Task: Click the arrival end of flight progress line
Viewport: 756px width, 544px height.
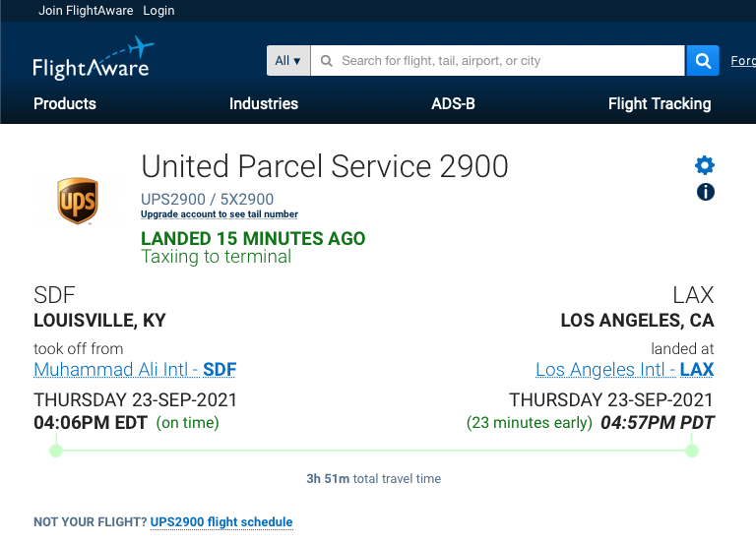Action: pyautogui.click(x=692, y=451)
